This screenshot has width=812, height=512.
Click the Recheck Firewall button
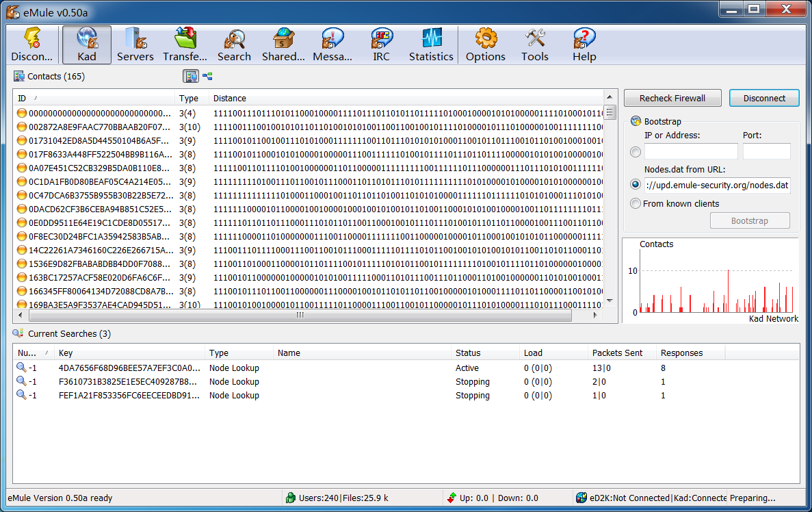click(672, 98)
